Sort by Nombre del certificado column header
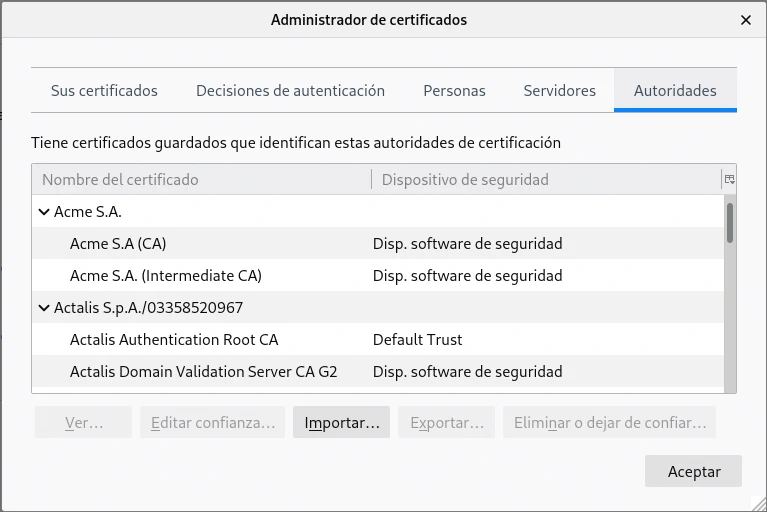 click(x=120, y=180)
